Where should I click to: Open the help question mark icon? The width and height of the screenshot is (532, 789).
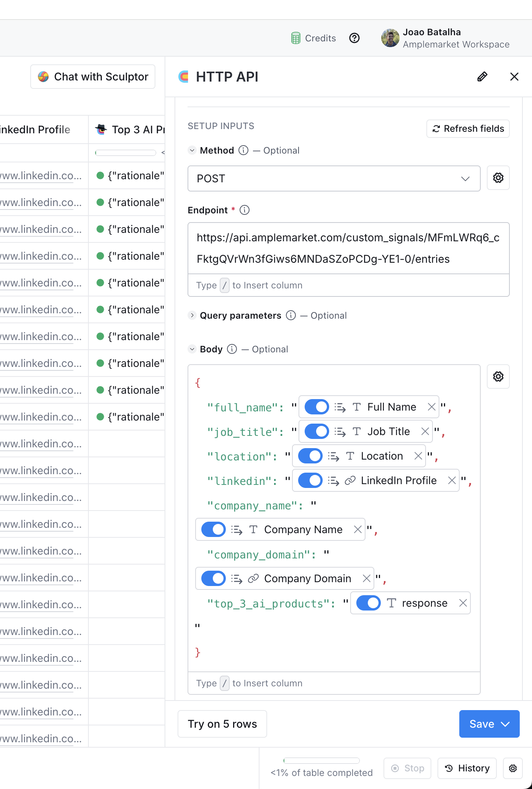(354, 38)
